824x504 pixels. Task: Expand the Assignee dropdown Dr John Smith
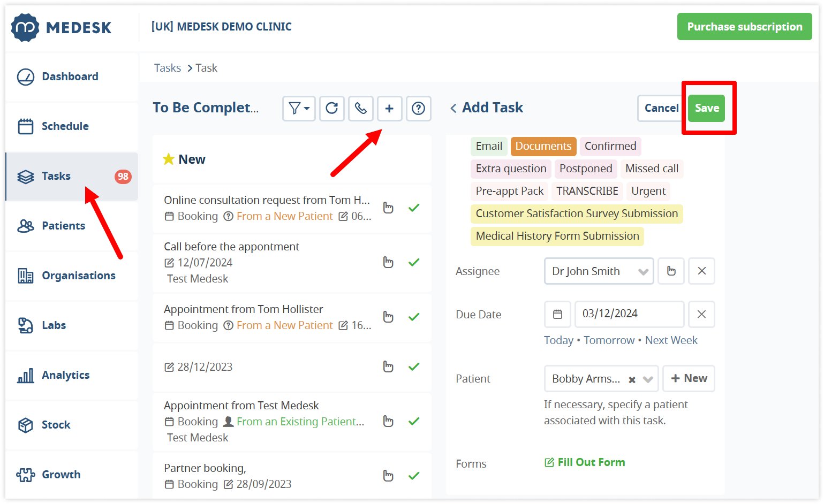tap(643, 272)
